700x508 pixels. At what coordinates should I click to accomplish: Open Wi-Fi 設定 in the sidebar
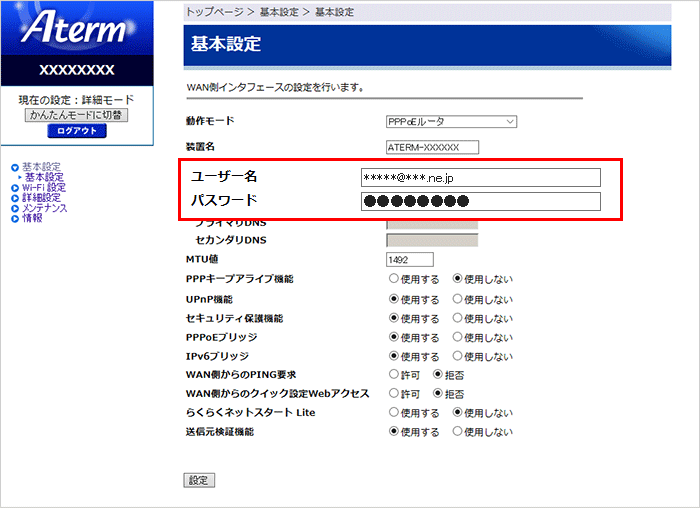coord(44,187)
